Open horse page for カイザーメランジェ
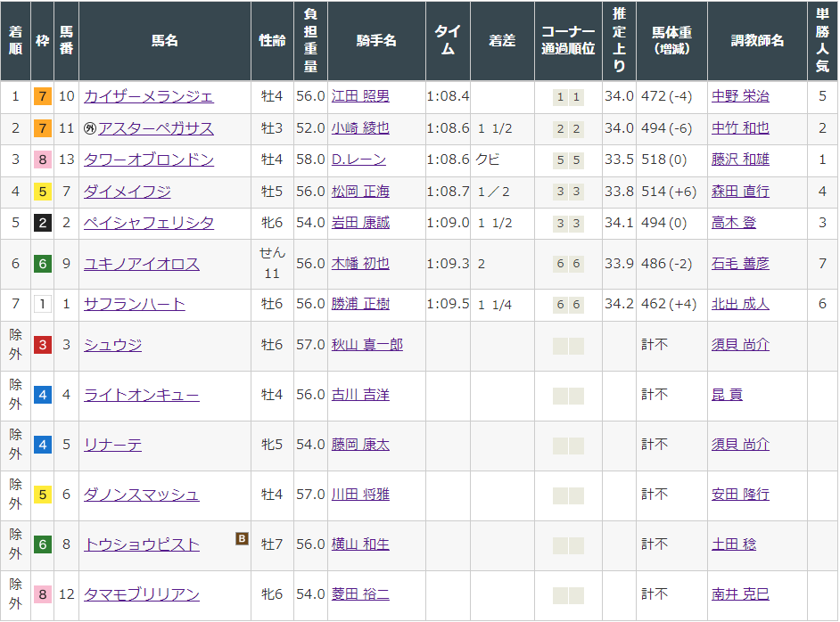Image resolution: width=840 pixels, height=622 pixels. [x=148, y=96]
